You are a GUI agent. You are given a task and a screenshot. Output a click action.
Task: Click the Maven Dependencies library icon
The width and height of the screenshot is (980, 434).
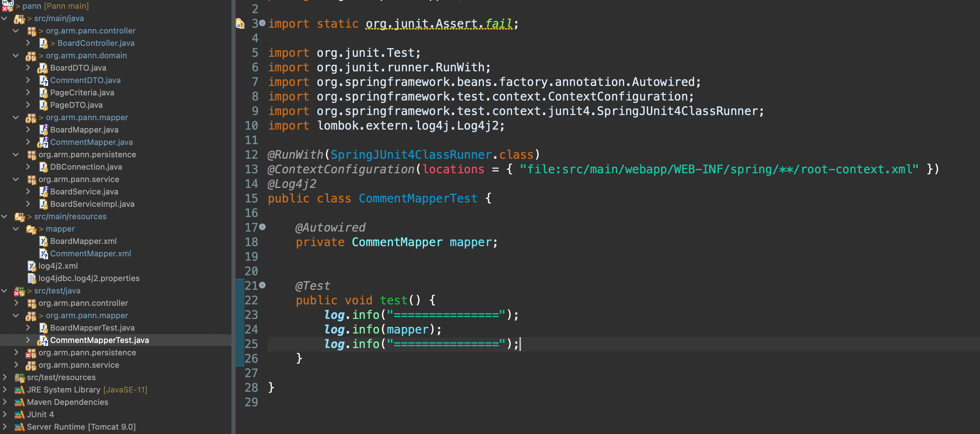tap(19, 402)
